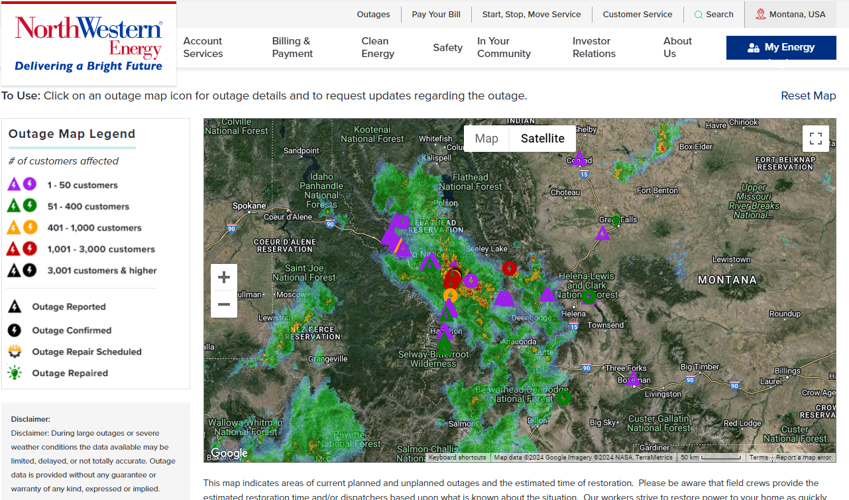Click the green confirmed-outage circle north of Helena
Screen dimensions: 849x500
click(x=589, y=296)
